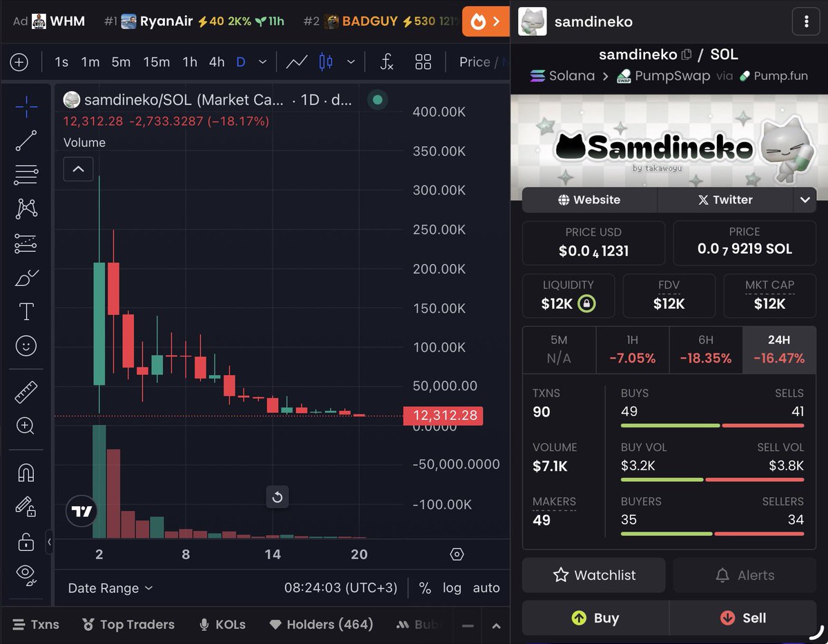Open the Top Traders tab

pos(128,625)
